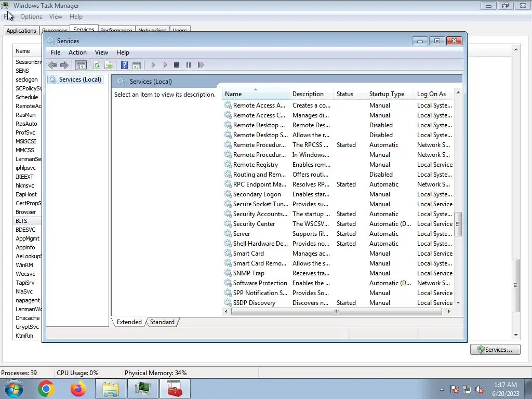Show hidden tray icons arrow
Image resolution: width=532 pixels, height=399 pixels.
pos(442,389)
